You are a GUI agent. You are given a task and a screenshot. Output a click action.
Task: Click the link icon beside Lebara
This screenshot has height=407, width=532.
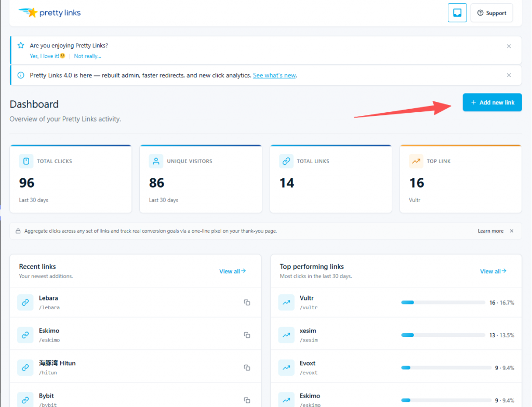(x=25, y=303)
